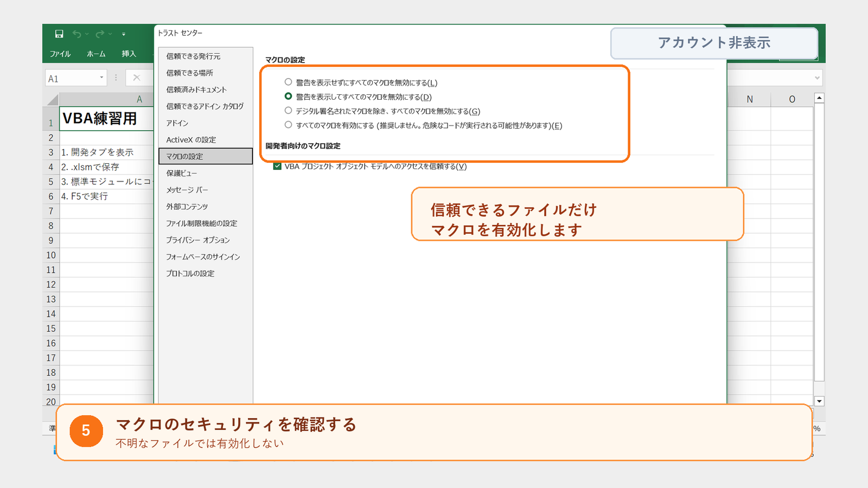Click cell with 3. 標準モジュールにコ
Screen dimensions: 868x488
(x=106, y=182)
